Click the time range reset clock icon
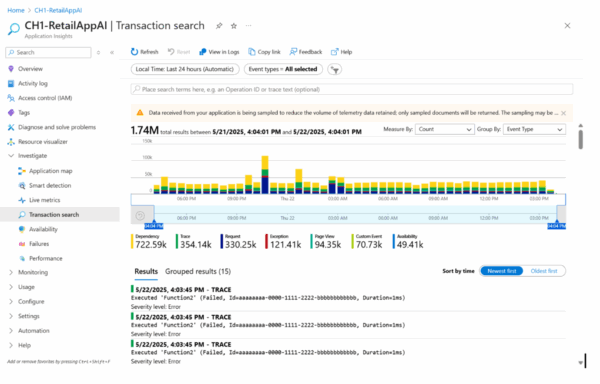Image resolution: width=600 pixels, height=384 pixels. coord(140,216)
